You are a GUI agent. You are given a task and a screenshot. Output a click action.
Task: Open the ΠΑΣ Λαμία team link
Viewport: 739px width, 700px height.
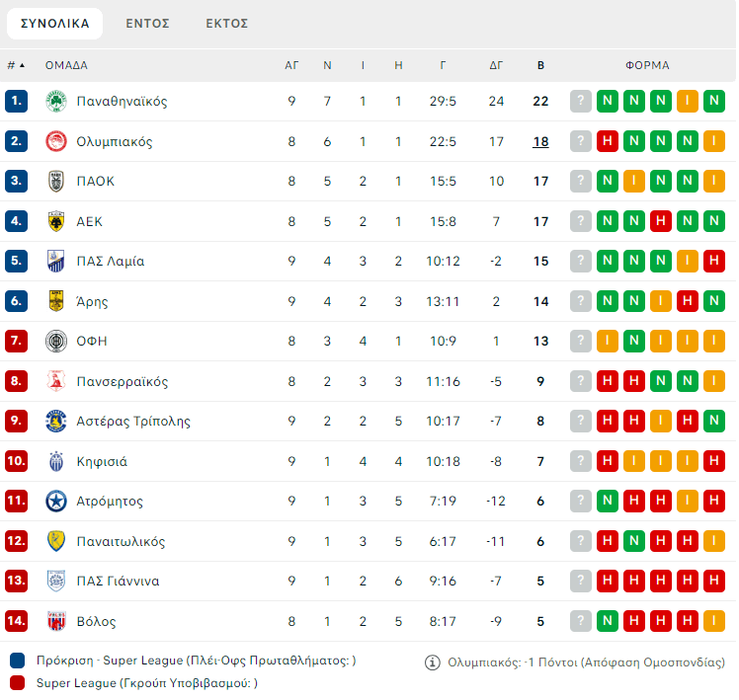[x=111, y=262]
